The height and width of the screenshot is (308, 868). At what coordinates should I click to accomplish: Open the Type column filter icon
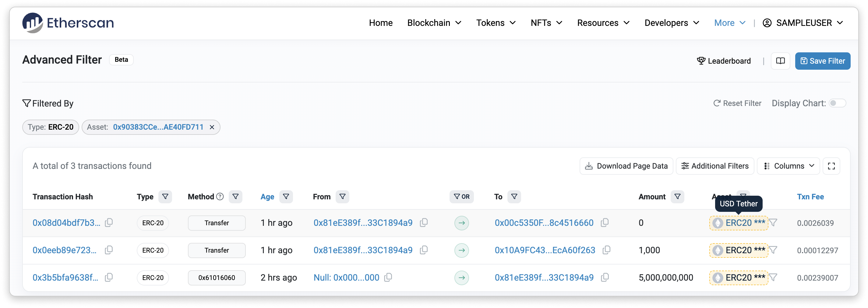click(165, 197)
